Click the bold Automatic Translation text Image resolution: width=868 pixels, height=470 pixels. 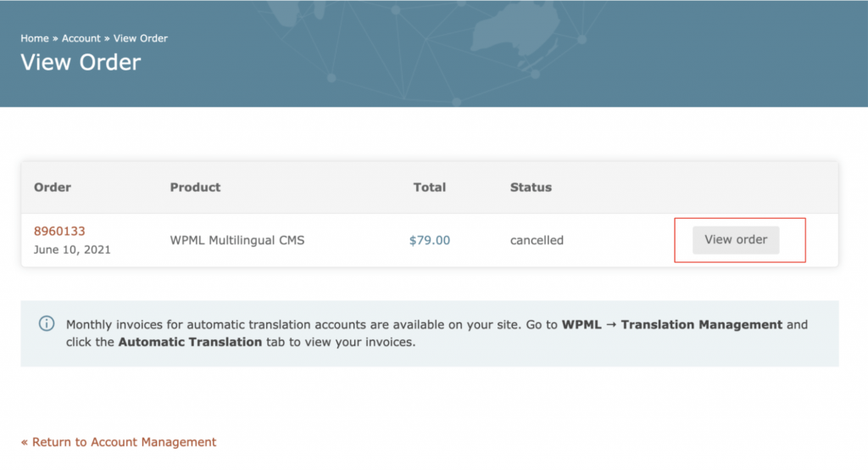pos(190,342)
